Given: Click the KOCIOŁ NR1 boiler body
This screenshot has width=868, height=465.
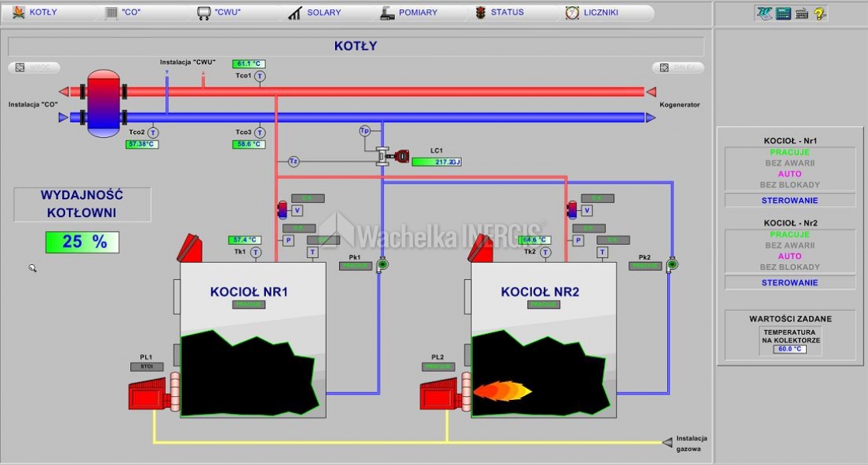Looking at the screenshot, I should (253, 339).
